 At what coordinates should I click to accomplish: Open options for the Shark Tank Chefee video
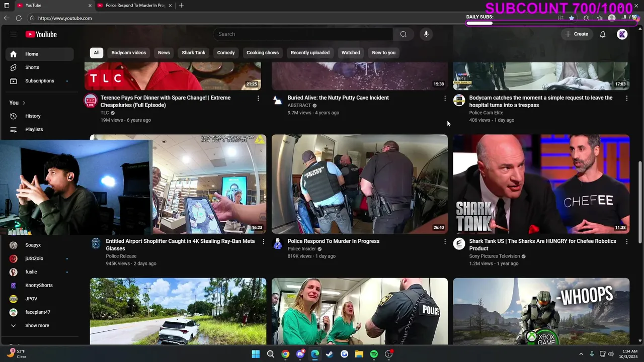coord(626,242)
